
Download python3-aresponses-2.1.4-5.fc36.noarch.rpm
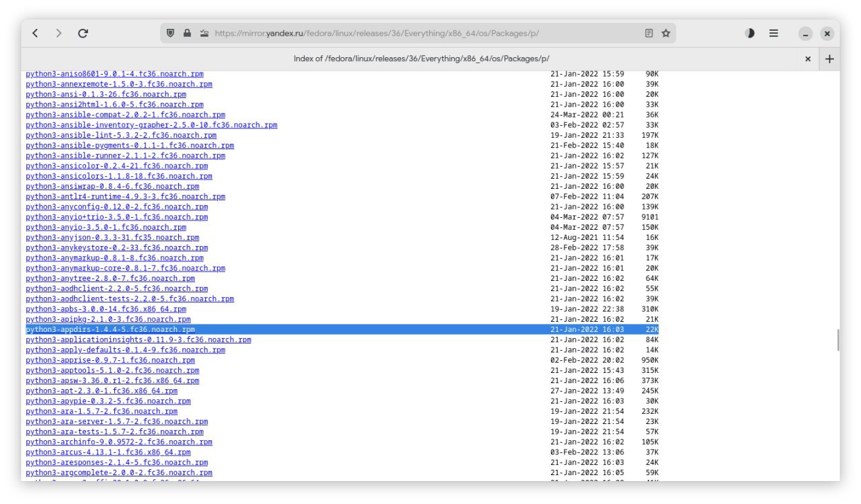pos(116,462)
